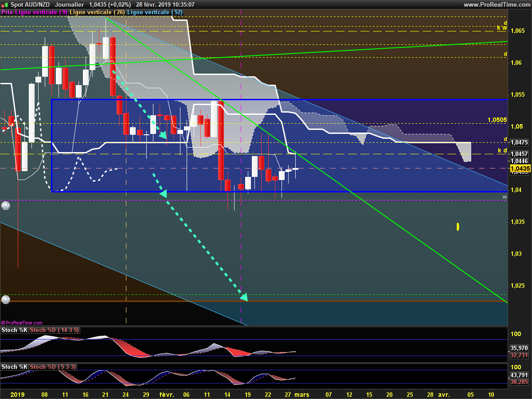Screen dimensions: 532x399
Task: Click the ©ProRealTime.com watermark link
Action: click(22, 323)
